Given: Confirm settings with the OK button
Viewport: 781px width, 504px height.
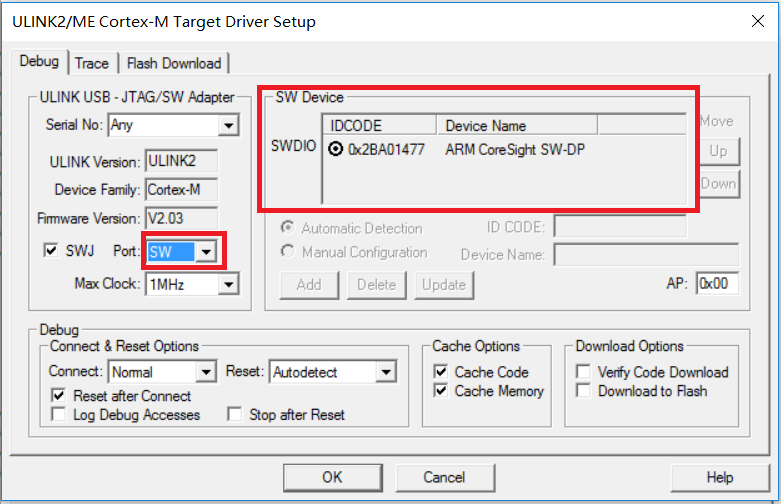Looking at the screenshot, I should [333, 478].
